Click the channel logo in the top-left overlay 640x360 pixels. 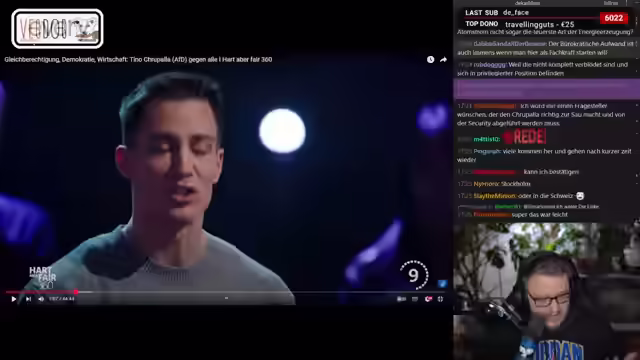click(x=57, y=29)
